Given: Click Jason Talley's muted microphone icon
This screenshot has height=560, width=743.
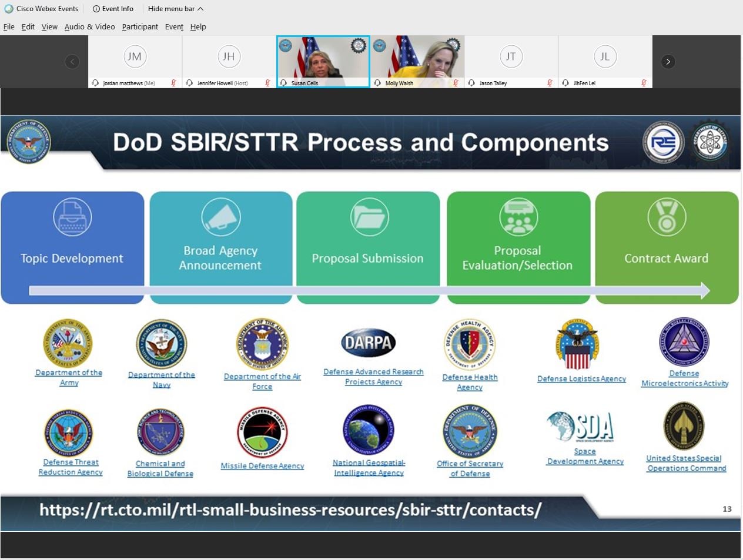Looking at the screenshot, I should (x=550, y=83).
